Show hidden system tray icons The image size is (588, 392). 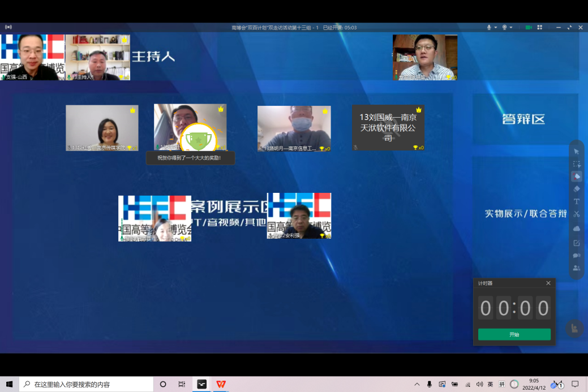[x=417, y=384]
